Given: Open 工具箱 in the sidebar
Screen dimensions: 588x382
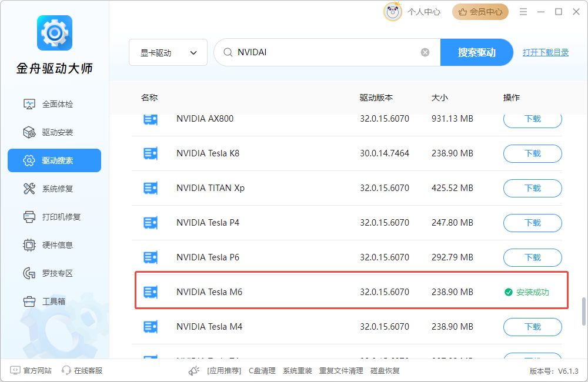Looking at the screenshot, I should [x=54, y=301].
